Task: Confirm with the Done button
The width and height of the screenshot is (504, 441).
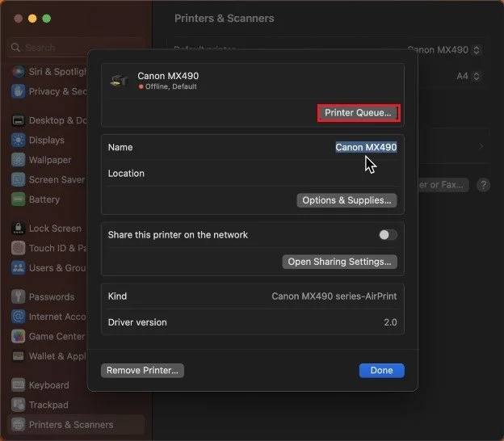Action: point(381,370)
